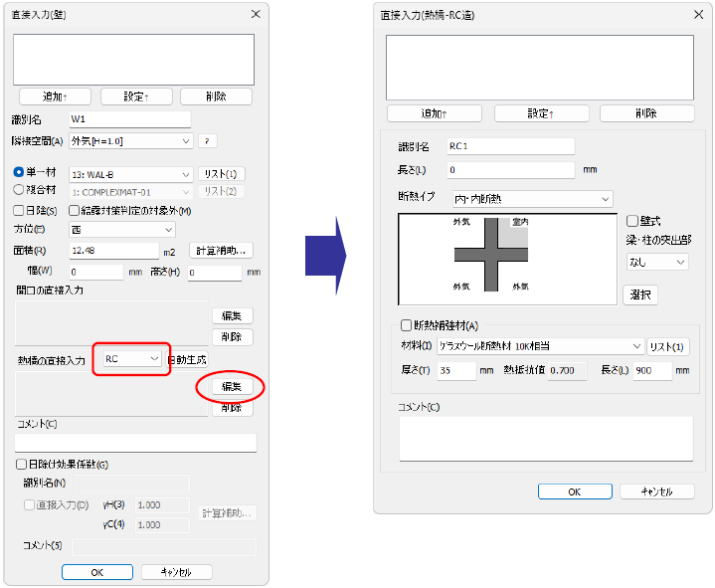Image resolution: width=715 pixels, height=588 pixels.
Task: Check the 日除け効果係数 checkbox
Action: coord(21,464)
